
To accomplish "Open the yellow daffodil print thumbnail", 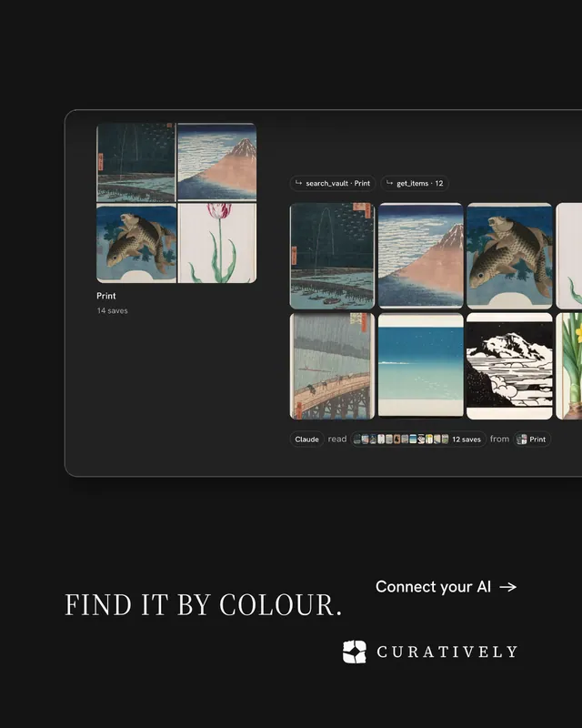I will [x=569, y=366].
